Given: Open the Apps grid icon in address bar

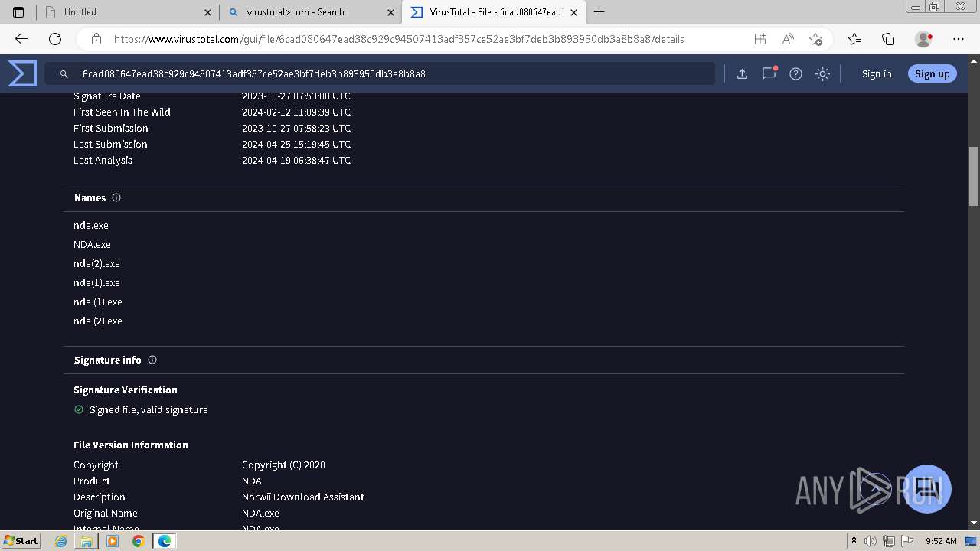Looking at the screenshot, I should (759, 39).
